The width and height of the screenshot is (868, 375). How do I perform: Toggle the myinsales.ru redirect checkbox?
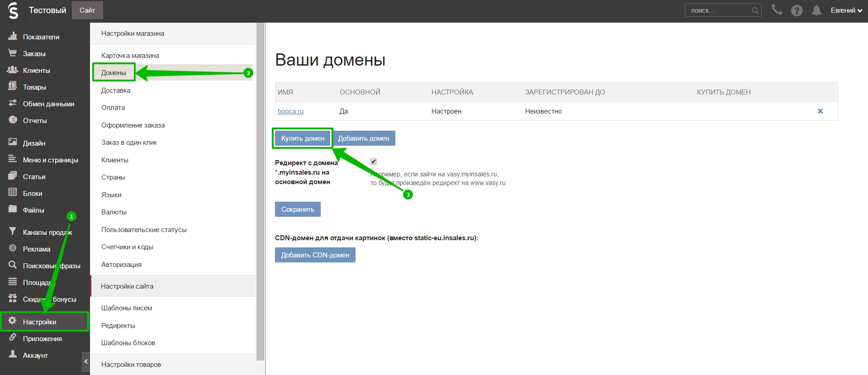point(374,161)
